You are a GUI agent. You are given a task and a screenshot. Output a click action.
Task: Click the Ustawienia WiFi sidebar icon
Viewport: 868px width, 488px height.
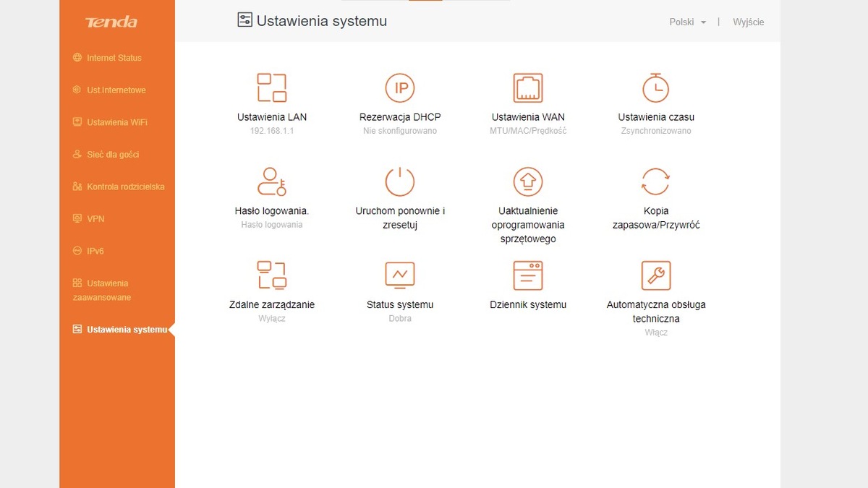point(77,122)
